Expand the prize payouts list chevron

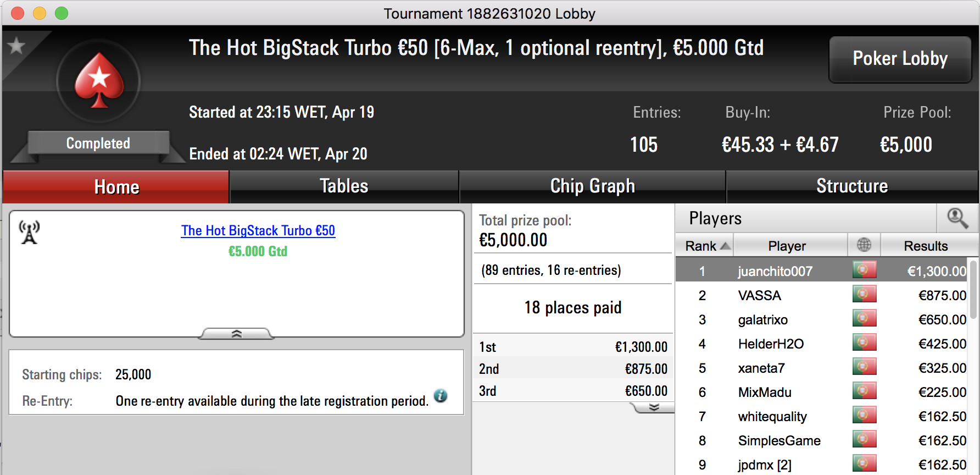tap(654, 407)
